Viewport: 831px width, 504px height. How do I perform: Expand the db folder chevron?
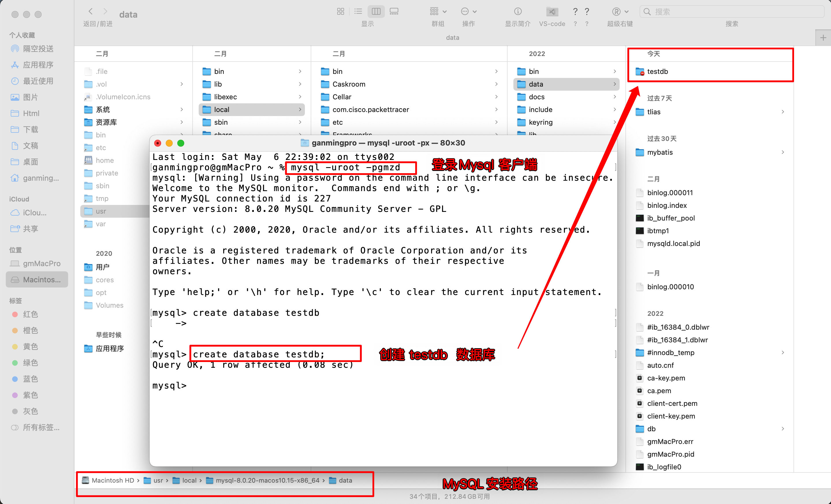pos(782,429)
